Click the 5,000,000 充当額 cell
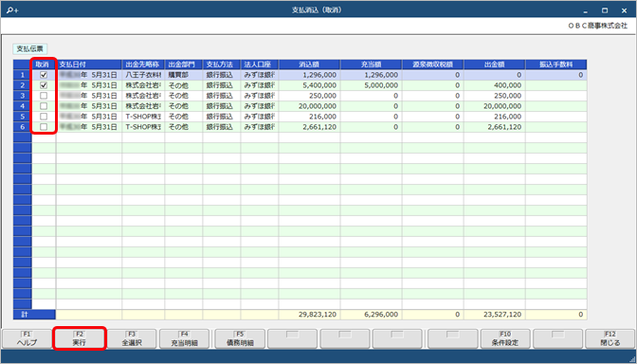The image size is (637, 364). pyautogui.click(x=372, y=85)
